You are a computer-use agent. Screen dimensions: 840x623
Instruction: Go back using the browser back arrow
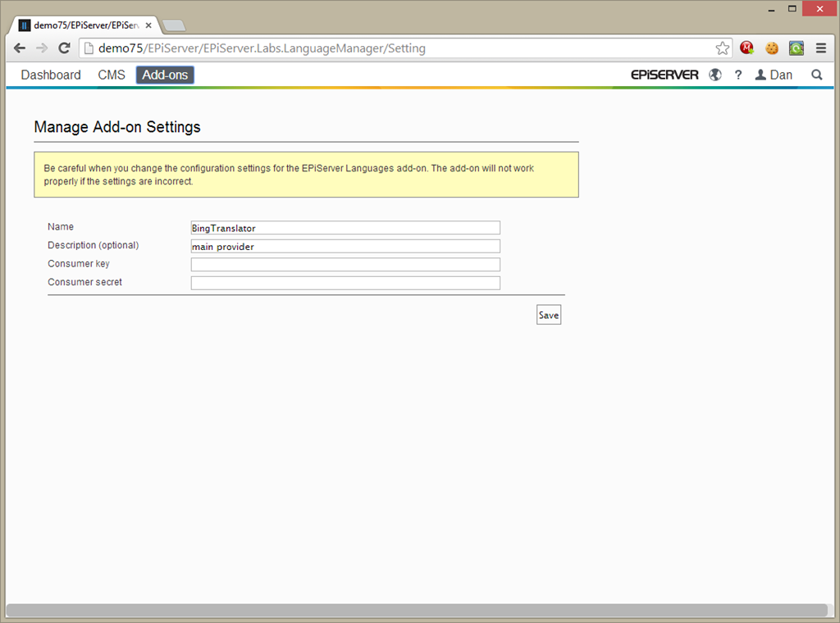point(20,48)
